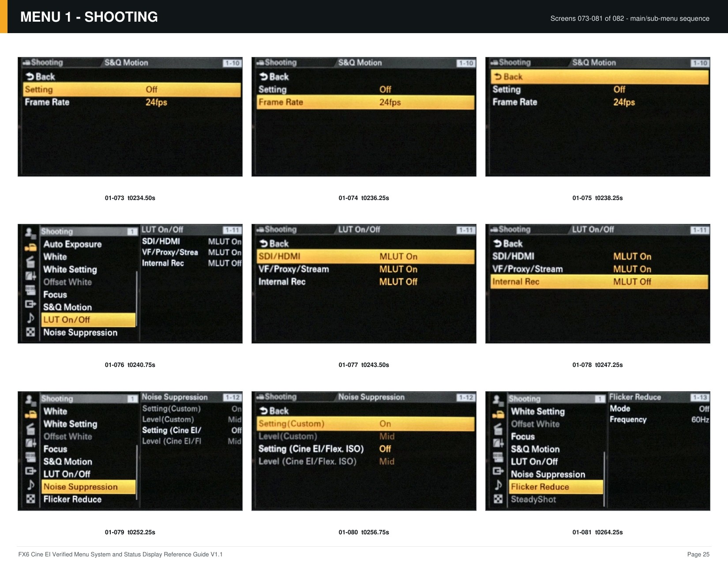Screen dimensions: 728x563
Task: Open the TC/Media timecode icon in screen 01-076
Action: pyautogui.click(x=30, y=290)
